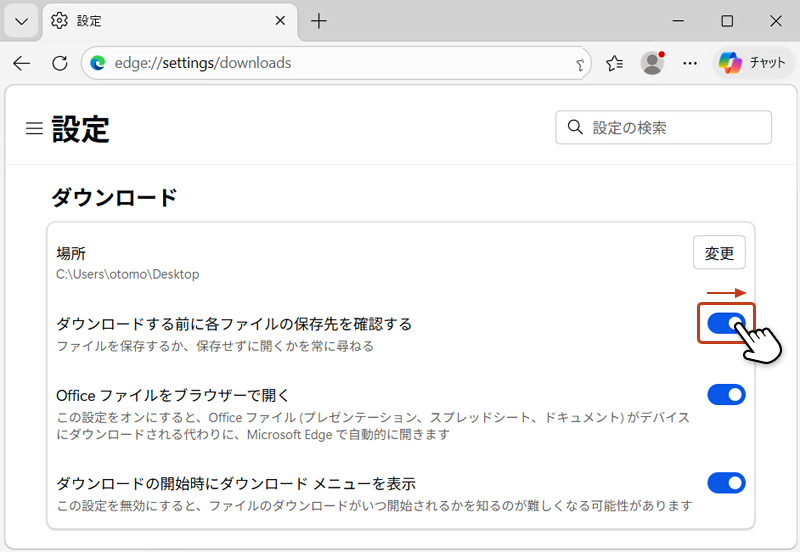Click the ファイルを保存するか、保存せずに開くかを常に尋ねる description
The width and height of the screenshot is (800, 552).
coord(215,346)
